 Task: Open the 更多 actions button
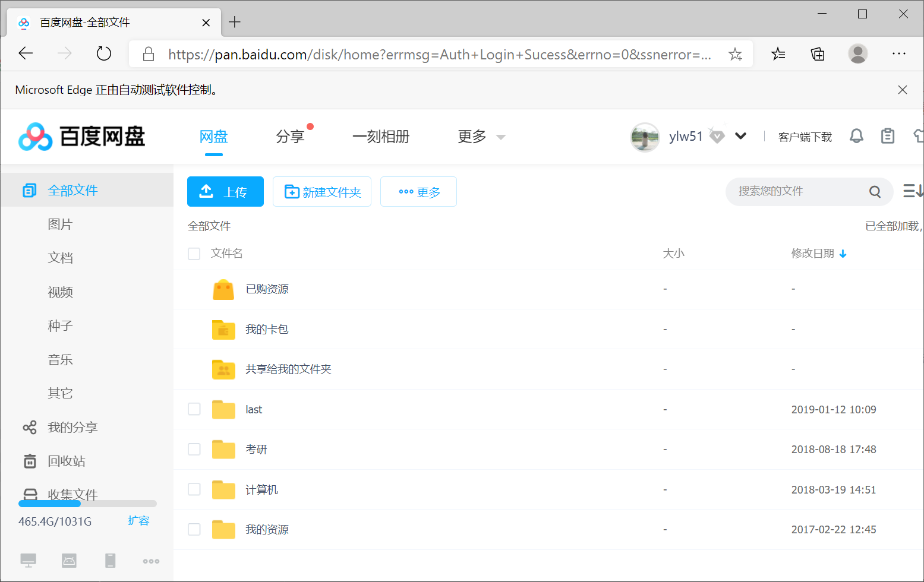pyautogui.click(x=418, y=192)
